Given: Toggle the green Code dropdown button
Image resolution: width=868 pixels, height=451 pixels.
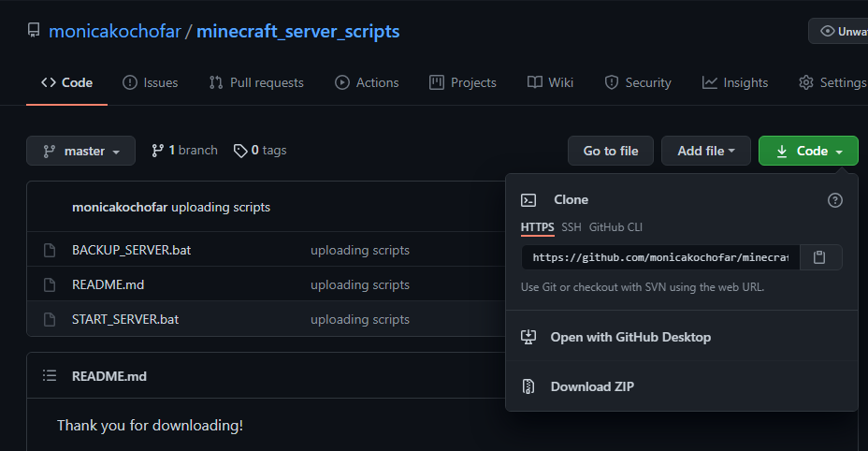Looking at the screenshot, I should click(x=808, y=151).
